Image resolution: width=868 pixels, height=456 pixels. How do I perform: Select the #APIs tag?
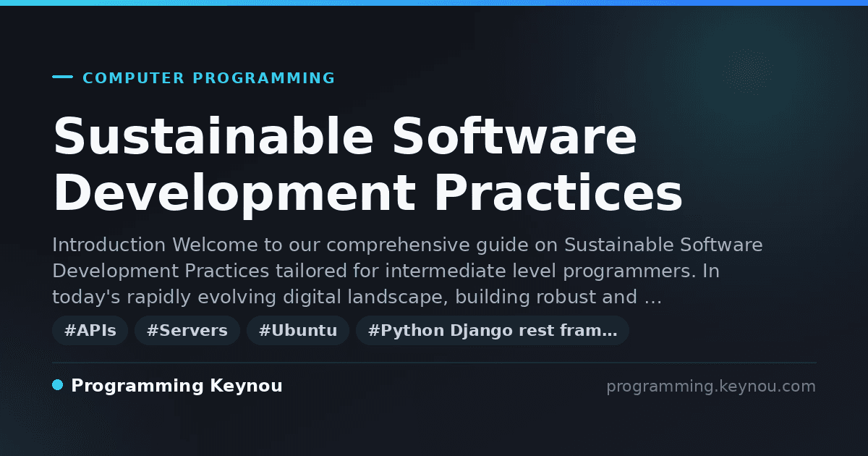coord(90,331)
